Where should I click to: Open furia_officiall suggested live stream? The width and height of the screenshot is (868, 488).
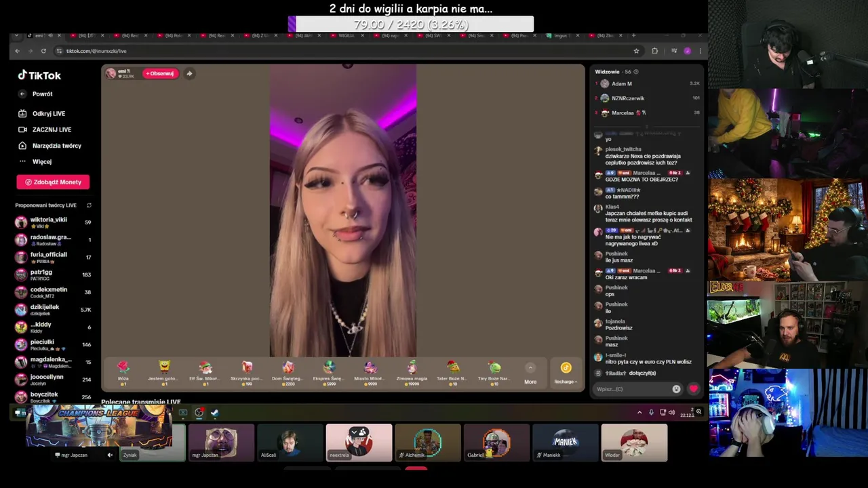[x=53, y=258]
